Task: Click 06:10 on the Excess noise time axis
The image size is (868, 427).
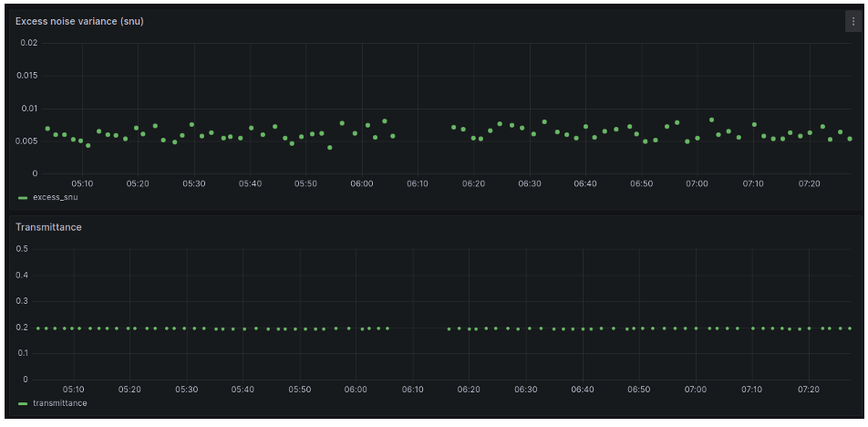Action: tap(418, 183)
